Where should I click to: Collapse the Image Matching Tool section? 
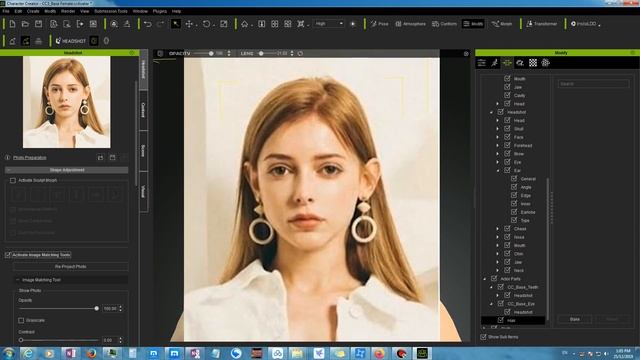(17, 280)
